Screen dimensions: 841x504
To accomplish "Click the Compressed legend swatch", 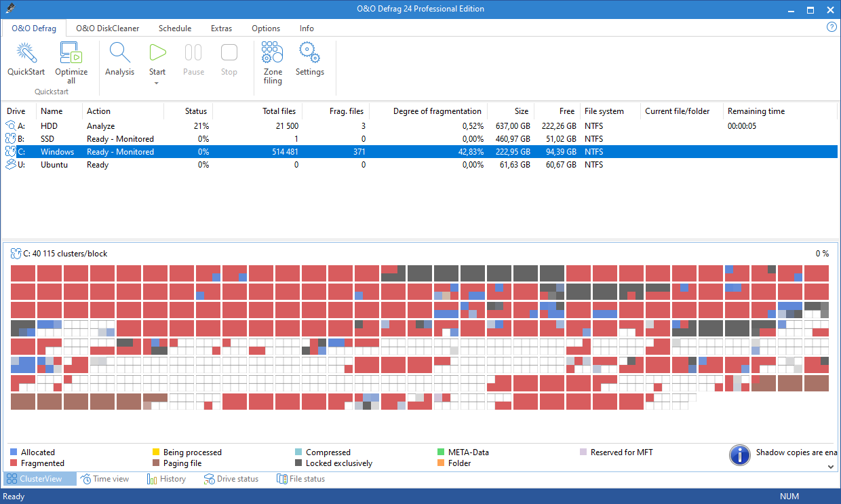I will coord(298,452).
